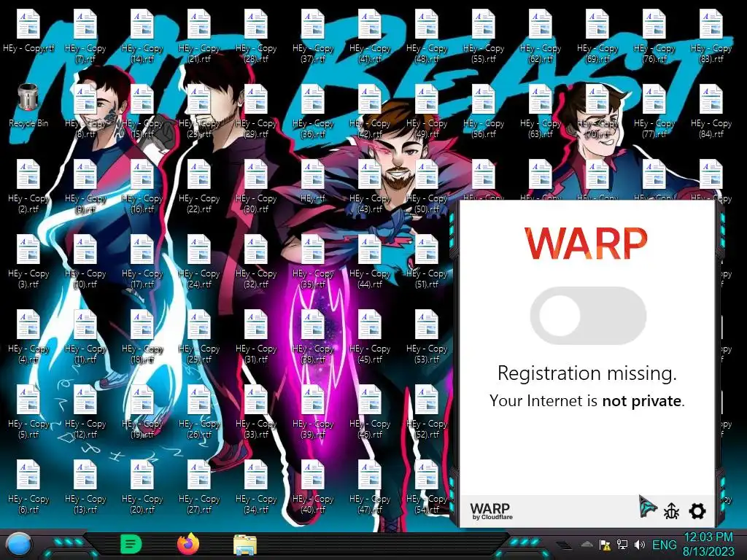Select HEy - Copy (6).rtf file
Image resolution: width=747 pixels, height=560 pixels.
click(x=28, y=486)
